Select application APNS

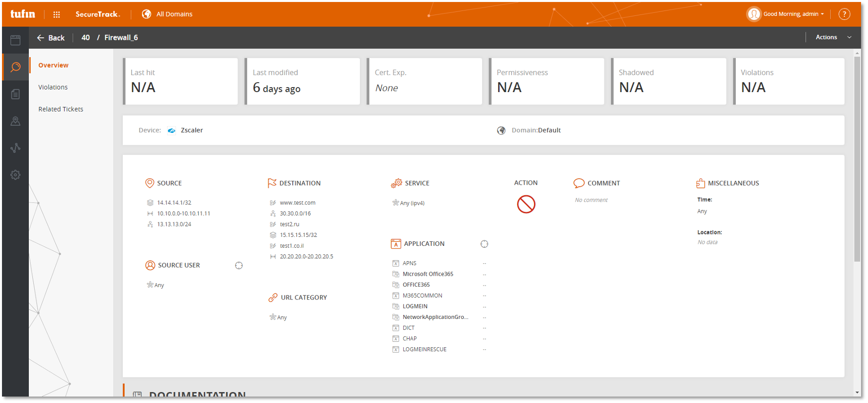click(410, 263)
